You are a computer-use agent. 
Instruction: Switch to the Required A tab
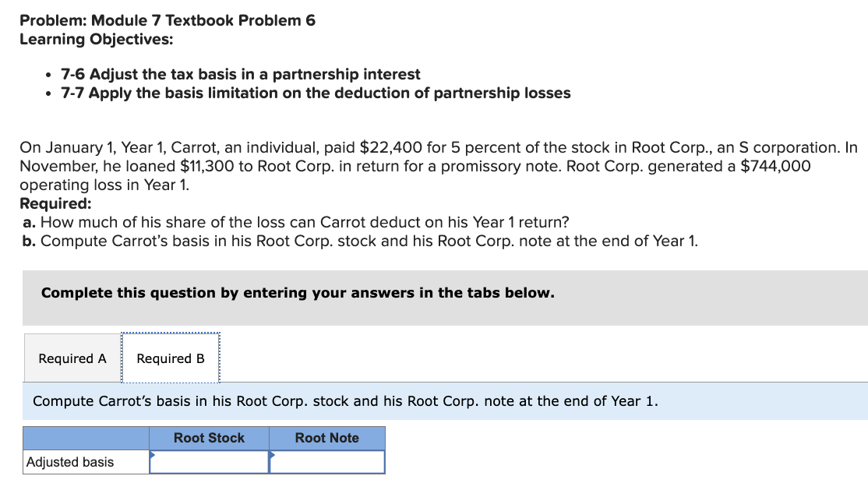click(72, 358)
